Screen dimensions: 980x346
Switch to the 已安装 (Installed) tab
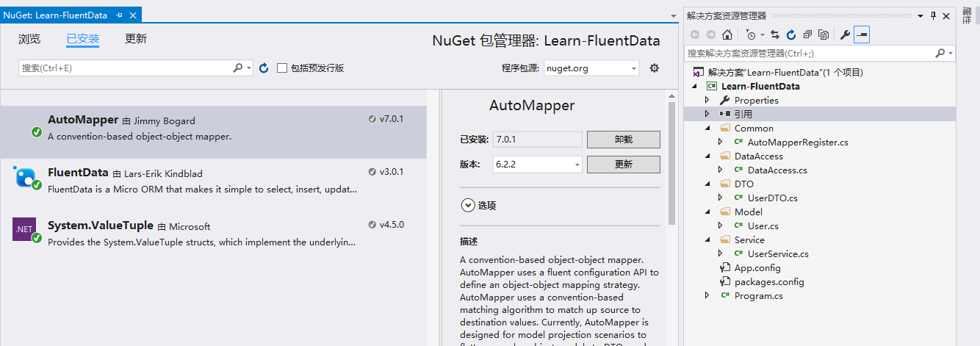tap(83, 39)
